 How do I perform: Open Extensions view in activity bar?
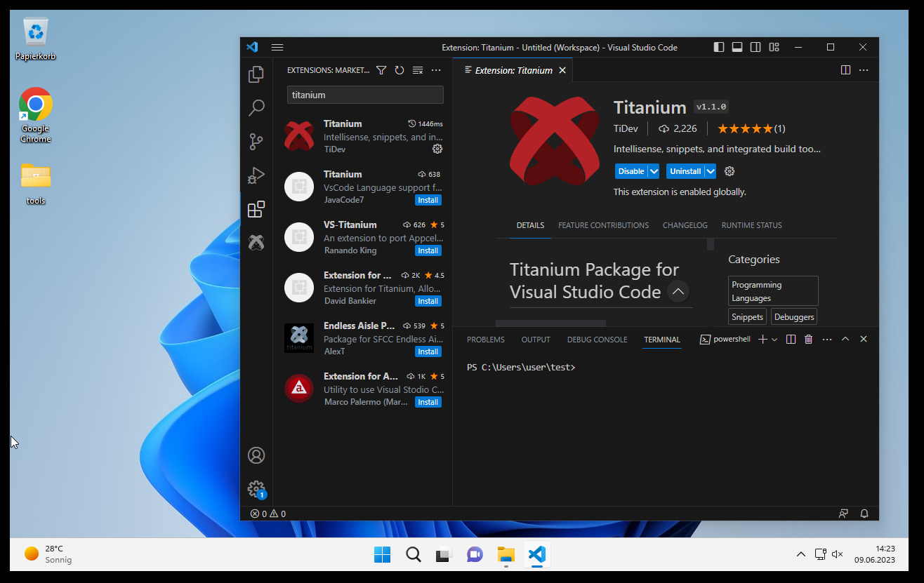pyautogui.click(x=256, y=209)
